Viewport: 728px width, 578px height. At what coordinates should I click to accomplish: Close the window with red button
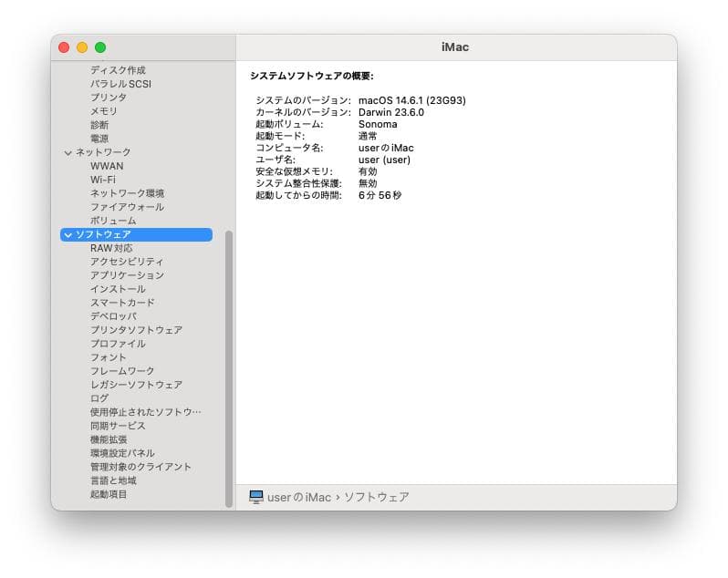coord(64,47)
